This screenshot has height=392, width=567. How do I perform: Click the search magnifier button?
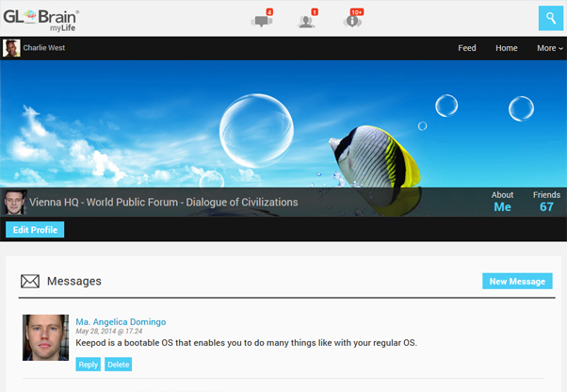point(551,18)
